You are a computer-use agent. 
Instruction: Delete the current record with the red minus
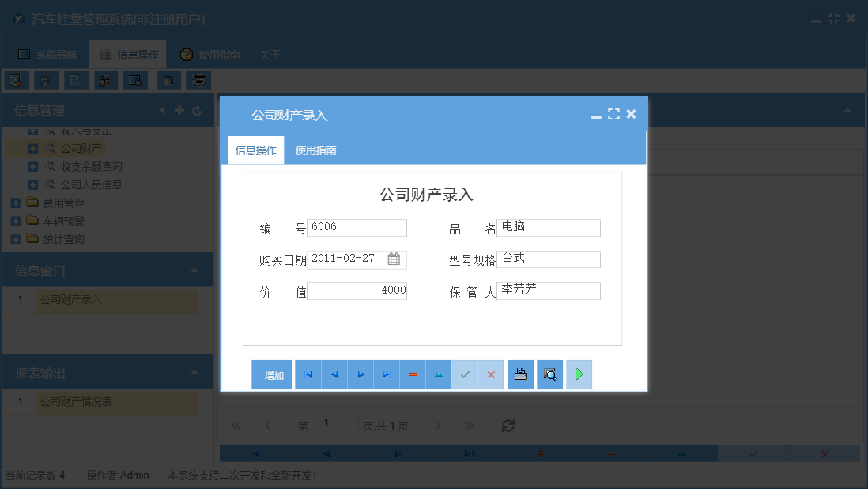413,373
